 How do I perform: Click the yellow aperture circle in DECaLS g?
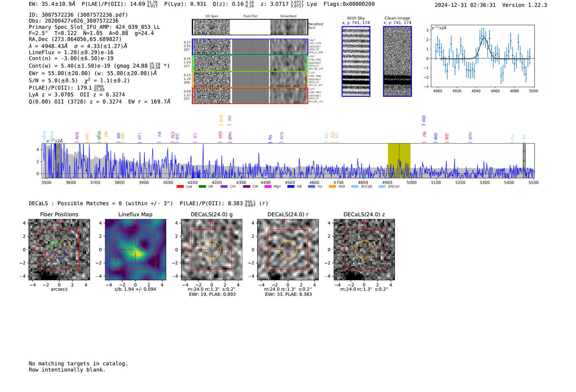tap(212, 250)
